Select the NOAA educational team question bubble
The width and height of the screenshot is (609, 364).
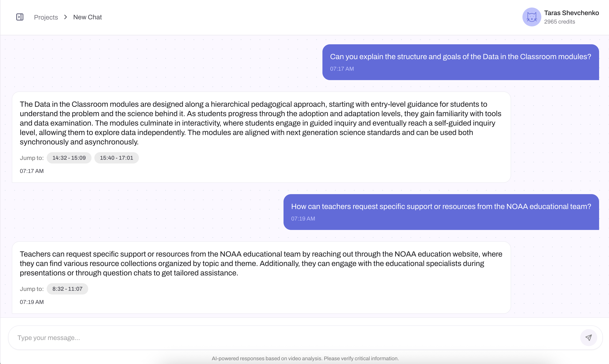click(x=441, y=212)
